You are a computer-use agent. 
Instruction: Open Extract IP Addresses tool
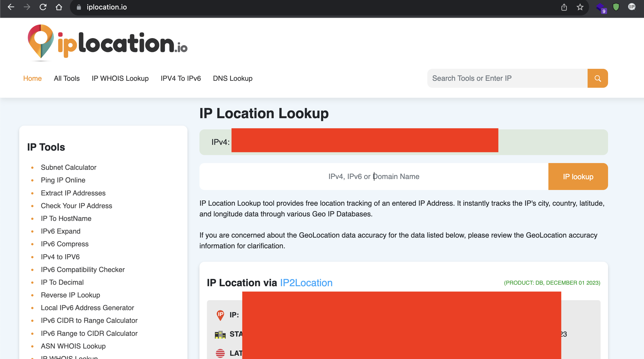pos(73,193)
